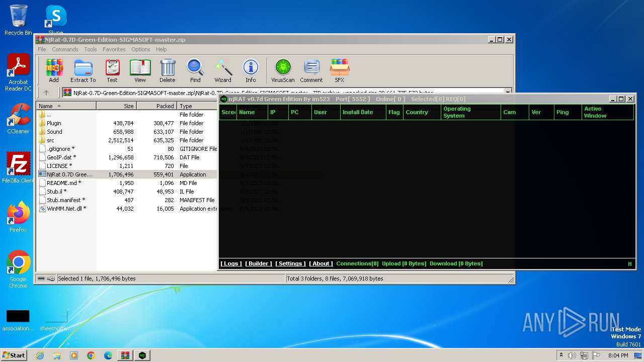Click the Info toolbar icon
The image size is (644, 362).
[x=251, y=70]
